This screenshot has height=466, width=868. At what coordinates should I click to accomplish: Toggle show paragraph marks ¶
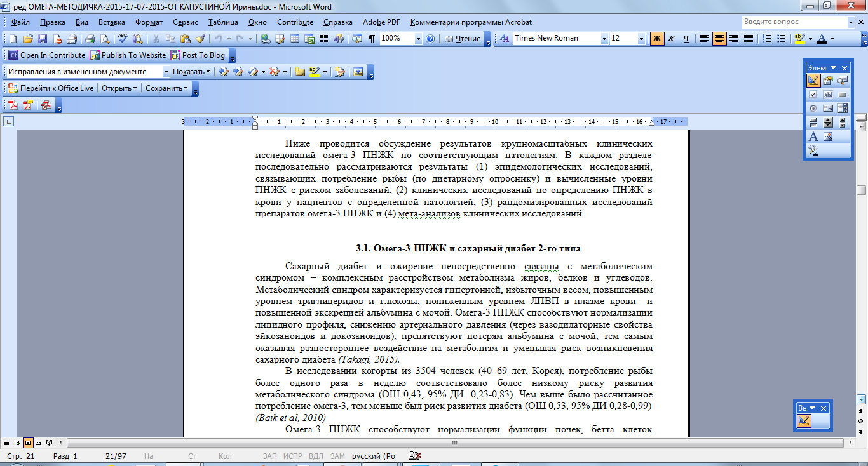372,39
